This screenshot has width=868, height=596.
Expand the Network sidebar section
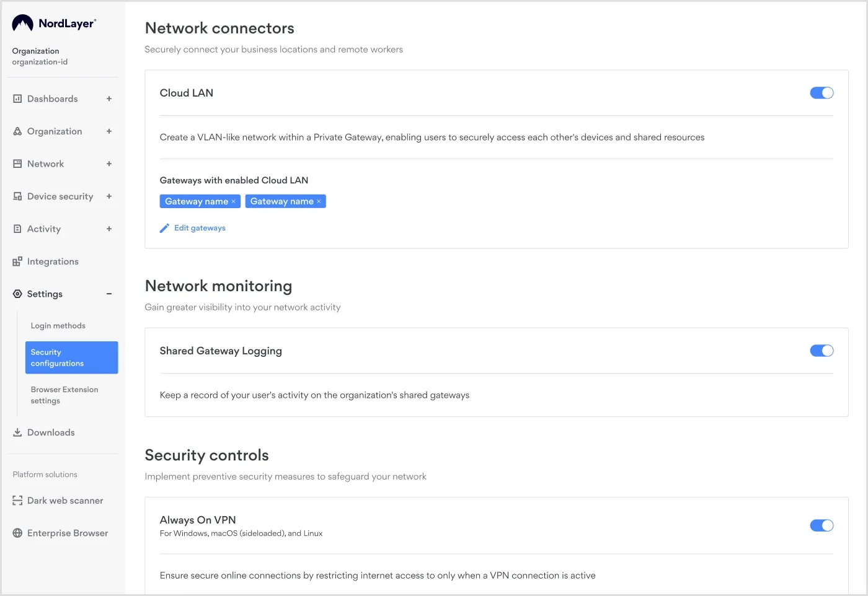pos(109,164)
